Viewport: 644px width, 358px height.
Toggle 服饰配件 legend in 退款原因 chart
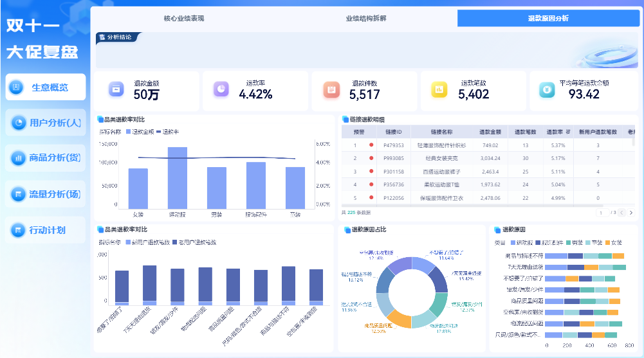click(549, 243)
